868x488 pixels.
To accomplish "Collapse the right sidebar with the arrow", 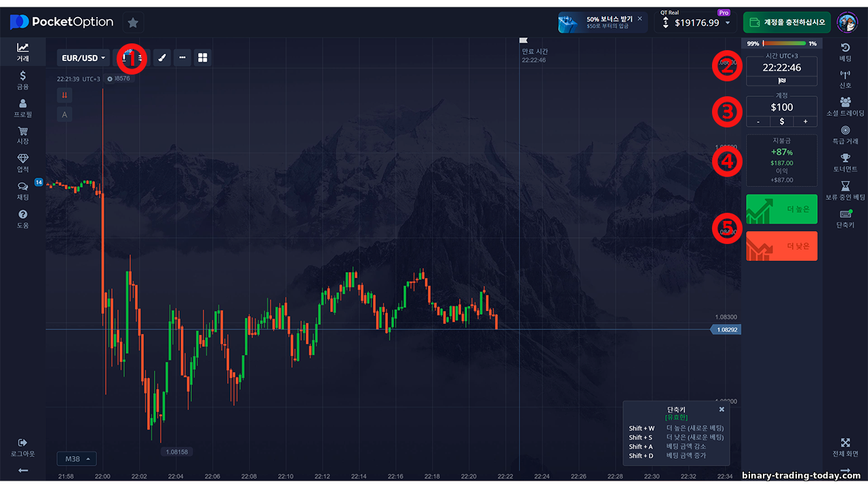I will pos(845,470).
